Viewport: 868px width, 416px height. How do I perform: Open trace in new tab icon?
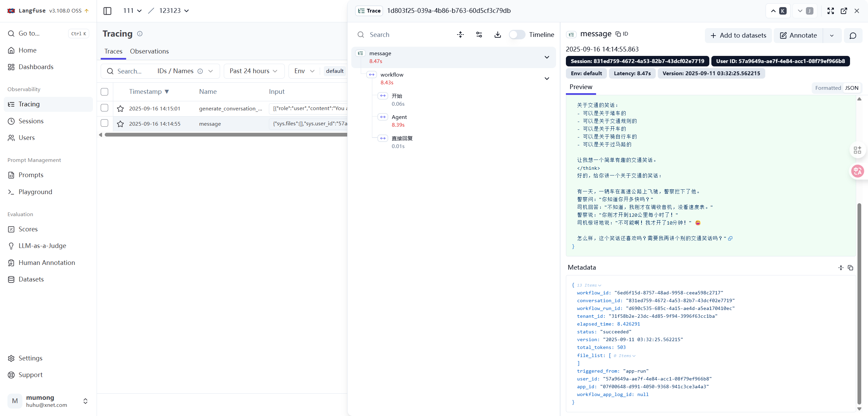844,11
